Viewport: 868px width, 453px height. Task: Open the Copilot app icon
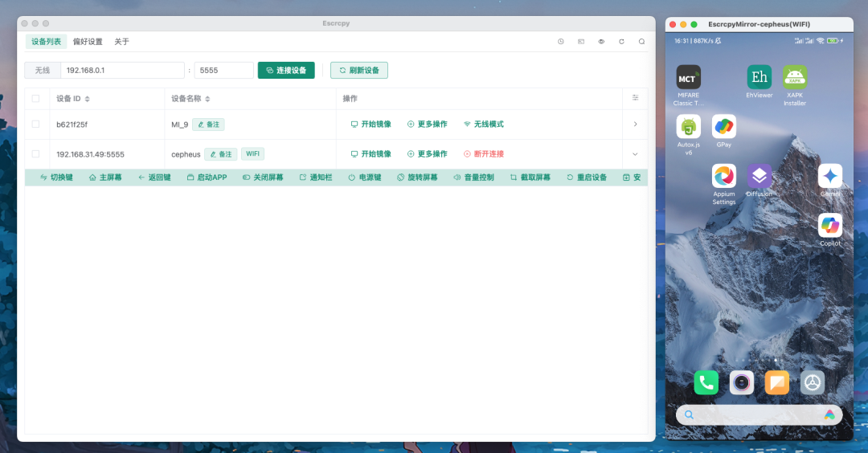(x=830, y=226)
